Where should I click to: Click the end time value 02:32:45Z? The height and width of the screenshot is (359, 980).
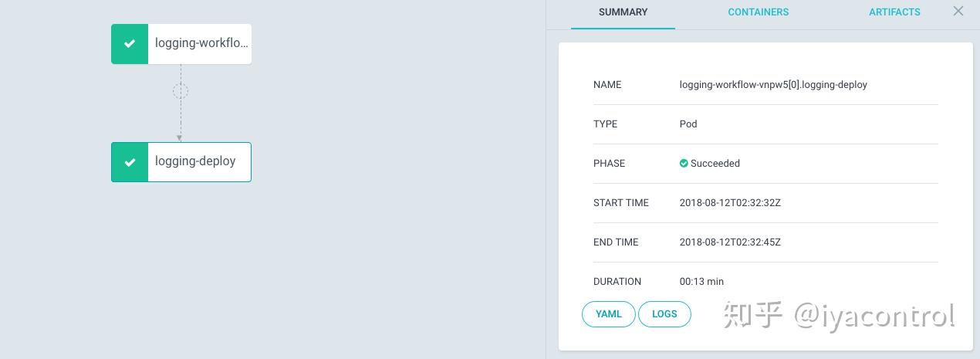[730, 242]
